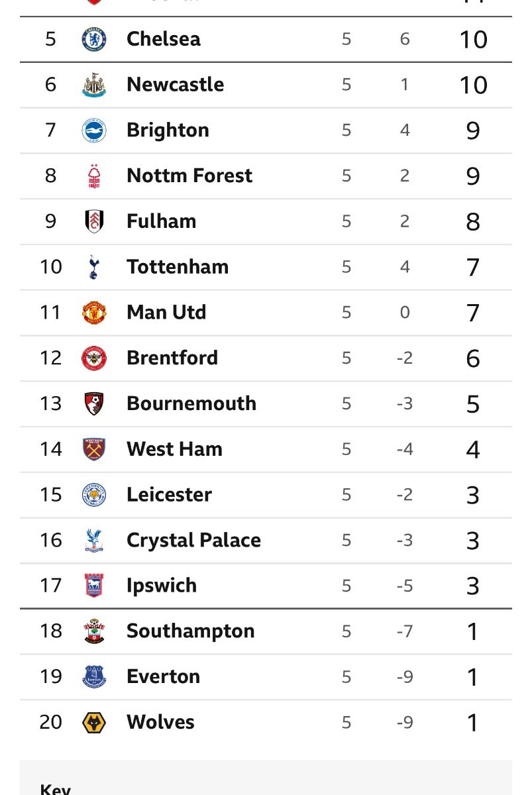
Task: Select the Tottenham team name
Action: (x=178, y=267)
